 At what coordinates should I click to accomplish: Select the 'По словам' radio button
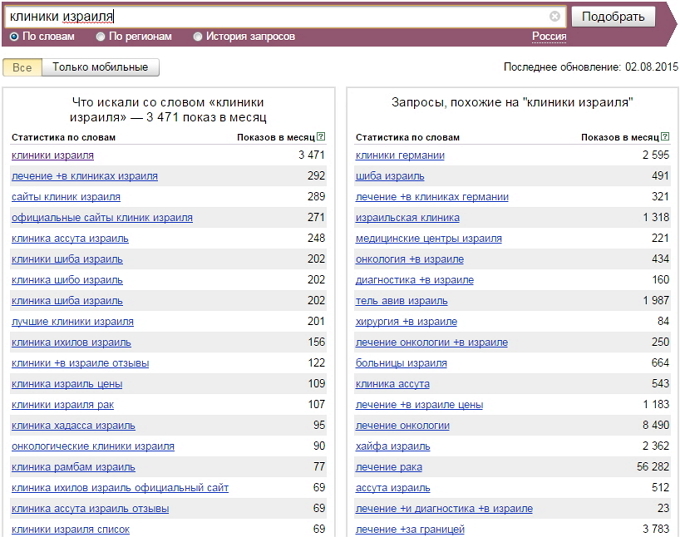click(x=14, y=37)
